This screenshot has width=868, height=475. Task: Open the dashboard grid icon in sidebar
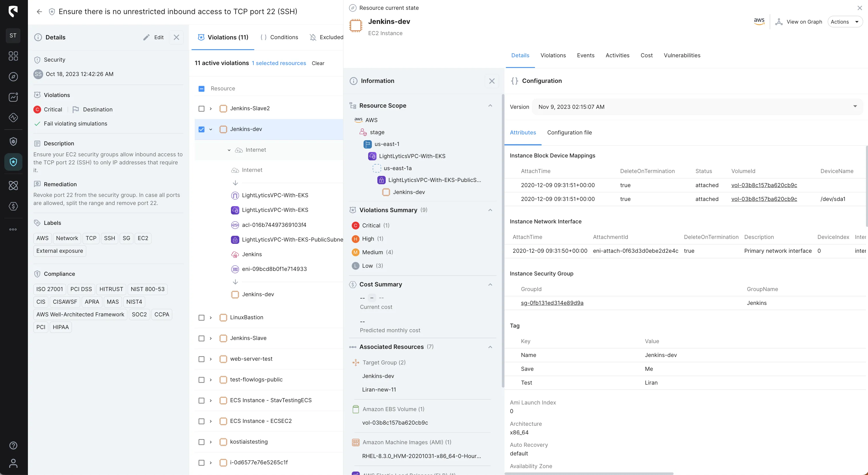[x=13, y=56]
